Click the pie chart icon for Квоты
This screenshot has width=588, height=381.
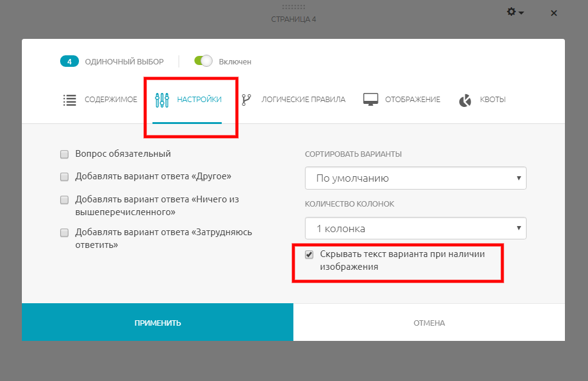(465, 100)
